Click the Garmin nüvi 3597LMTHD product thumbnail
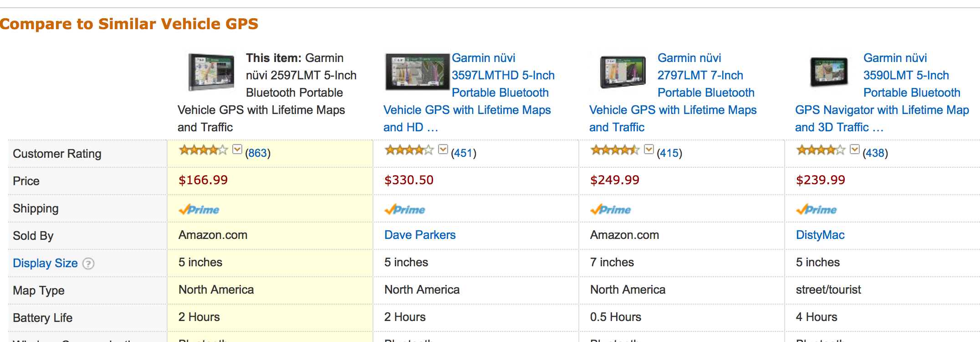The height and width of the screenshot is (342, 980). coord(417,72)
